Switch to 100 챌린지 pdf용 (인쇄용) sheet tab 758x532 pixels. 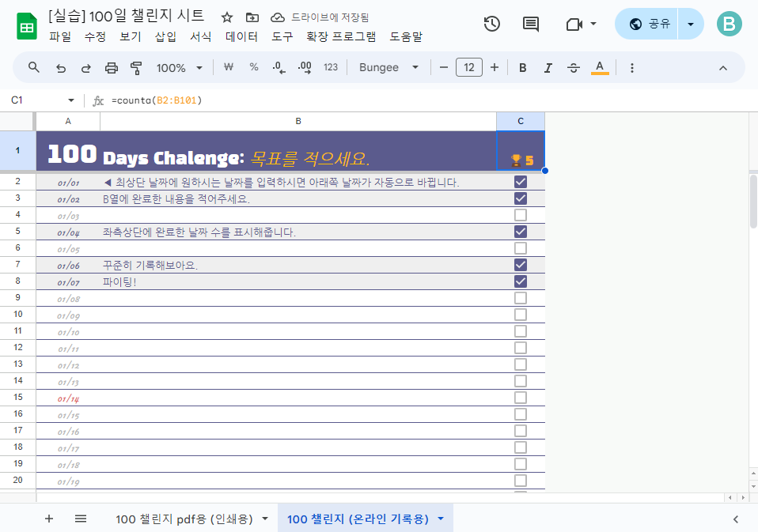[x=184, y=519]
